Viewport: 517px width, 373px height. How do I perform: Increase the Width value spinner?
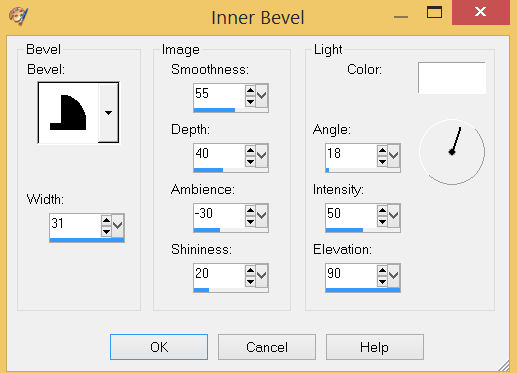106,220
